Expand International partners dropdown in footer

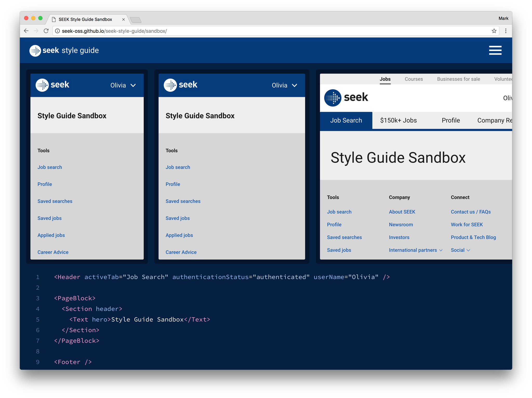click(416, 250)
